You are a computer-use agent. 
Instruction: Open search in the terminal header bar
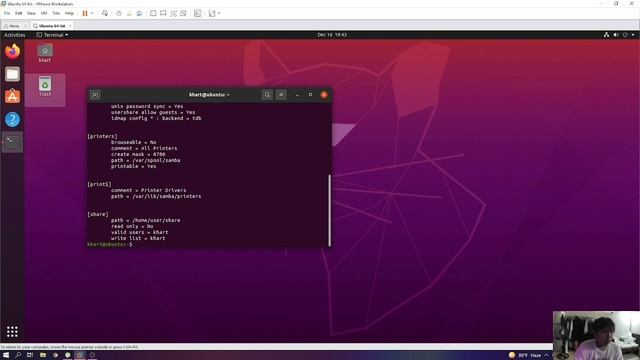267,95
